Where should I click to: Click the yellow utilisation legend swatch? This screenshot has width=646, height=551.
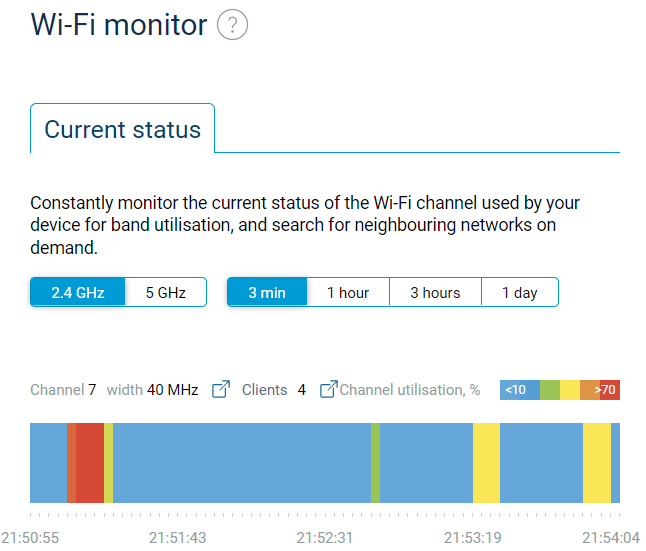[570, 390]
